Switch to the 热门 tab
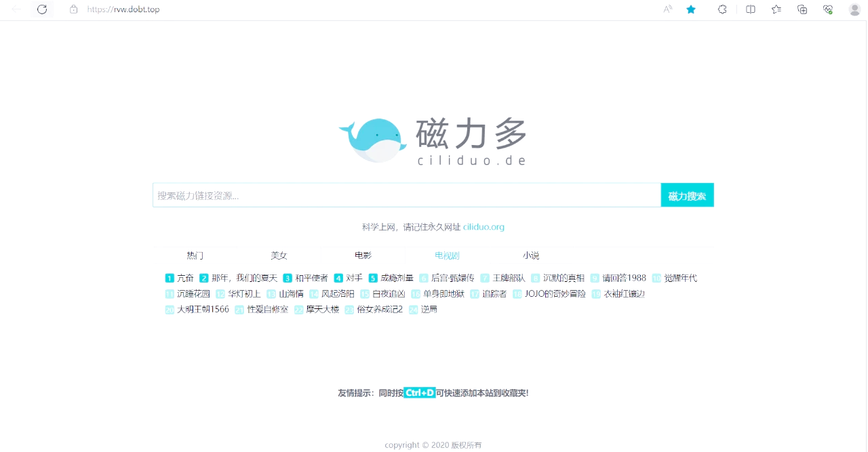 [x=195, y=255]
